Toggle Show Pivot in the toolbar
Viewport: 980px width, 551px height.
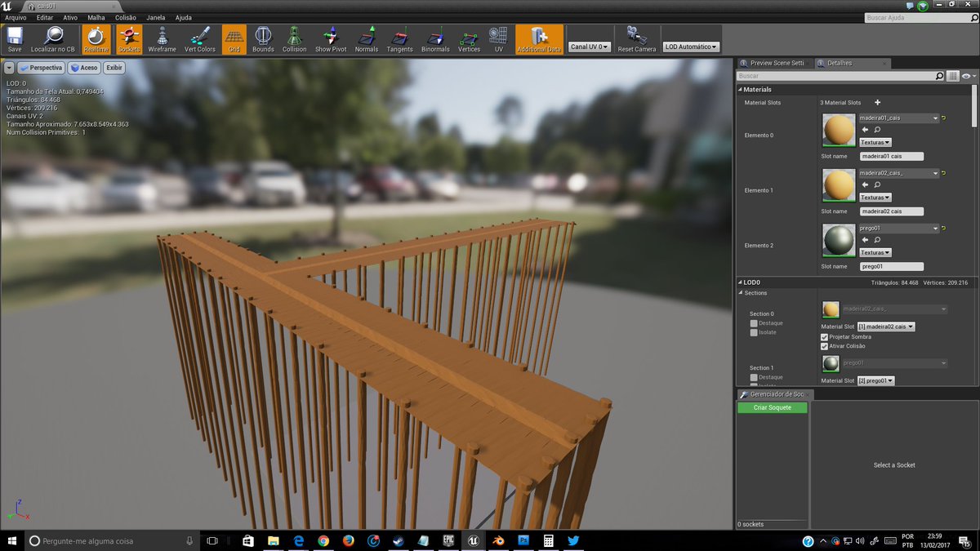(x=331, y=39)
